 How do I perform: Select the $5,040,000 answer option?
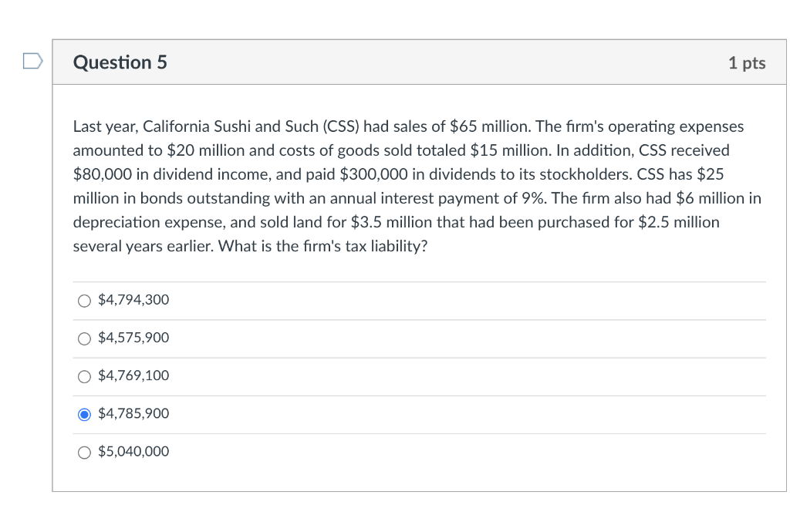pyautogui.click(x=84, y=452)
